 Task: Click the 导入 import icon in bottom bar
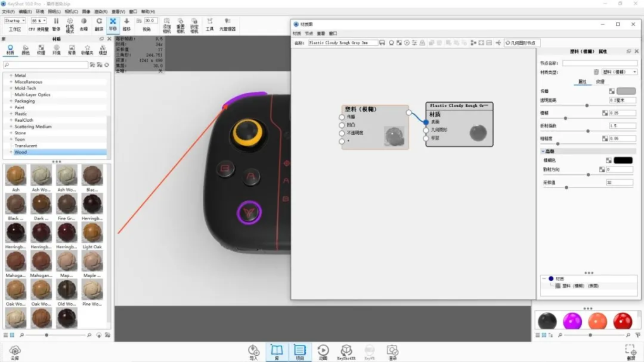pos(253,352)
